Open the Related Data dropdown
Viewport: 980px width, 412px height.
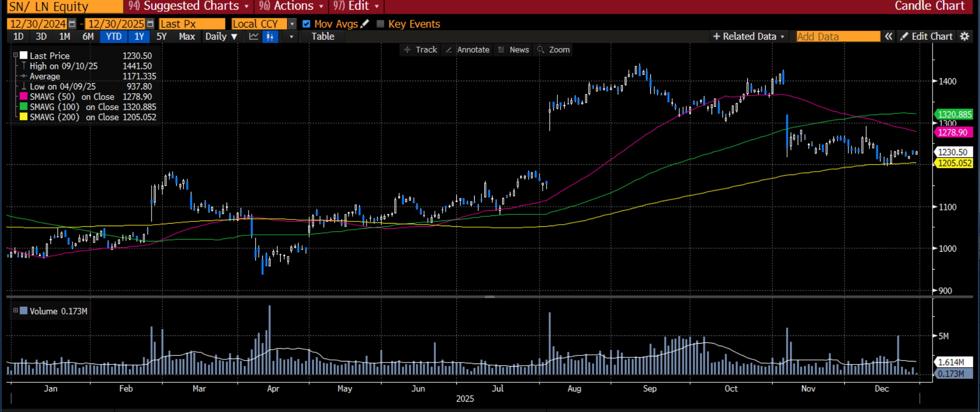coord(749,36)
